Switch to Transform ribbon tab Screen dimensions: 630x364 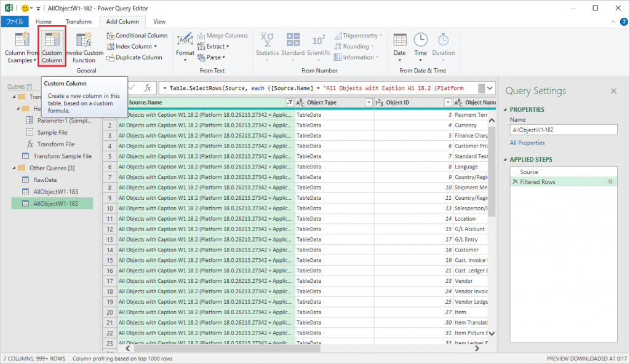tap(78, 22)
